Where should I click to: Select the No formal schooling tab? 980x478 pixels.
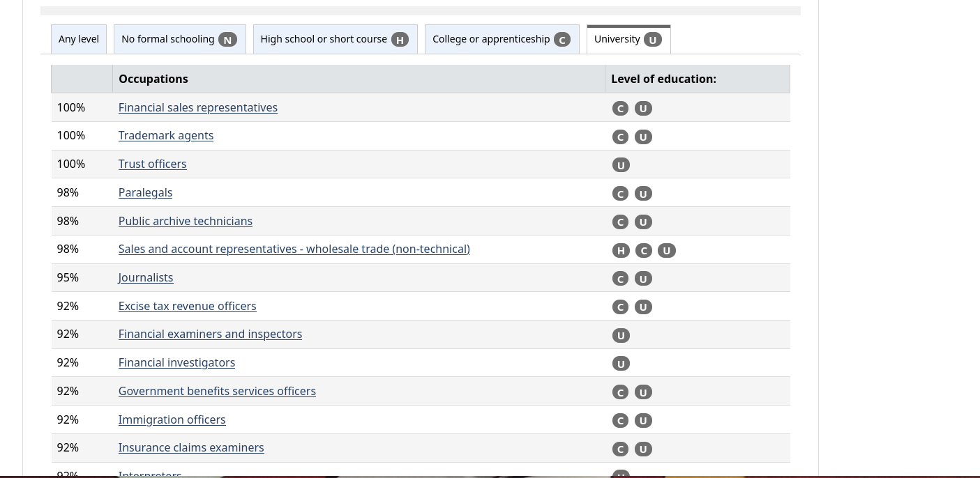(x=179, y=40)
